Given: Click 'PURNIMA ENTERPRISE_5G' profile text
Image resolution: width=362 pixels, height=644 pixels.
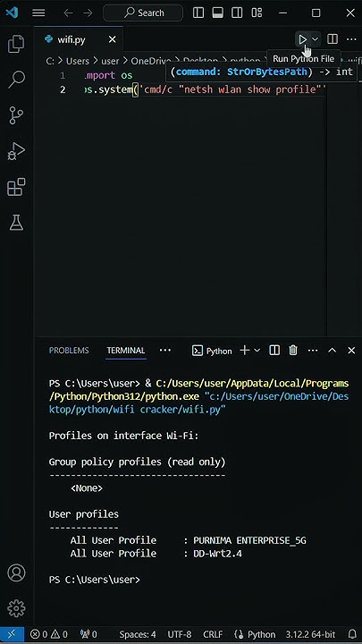Looking at the screenshot, I should (250, 540).
